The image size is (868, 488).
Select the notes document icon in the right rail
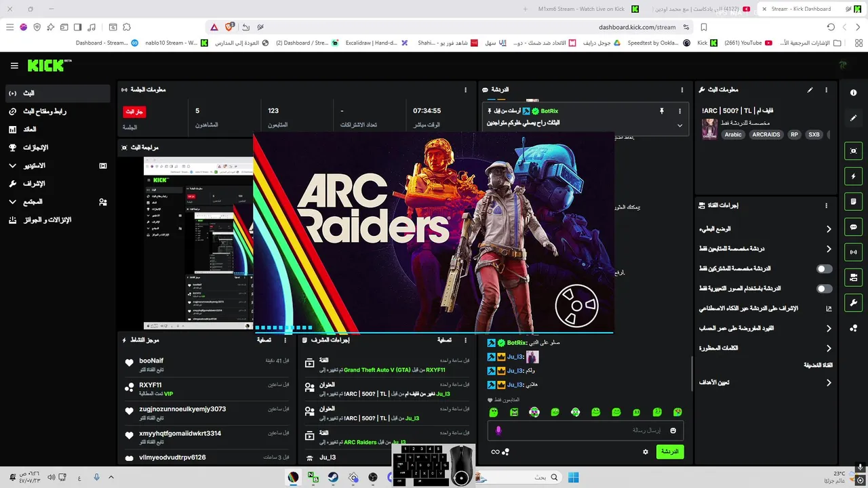[x=853, y=201]
